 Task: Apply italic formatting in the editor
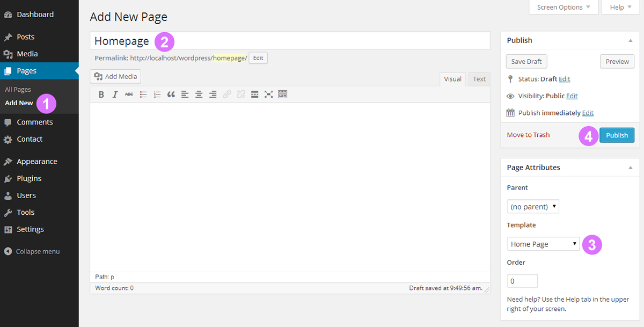tap(115, 95)
